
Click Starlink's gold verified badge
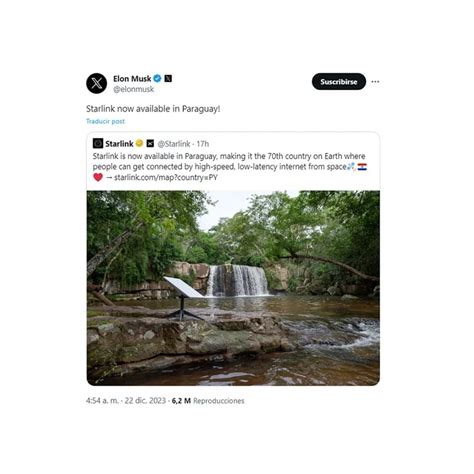point(139,143)
